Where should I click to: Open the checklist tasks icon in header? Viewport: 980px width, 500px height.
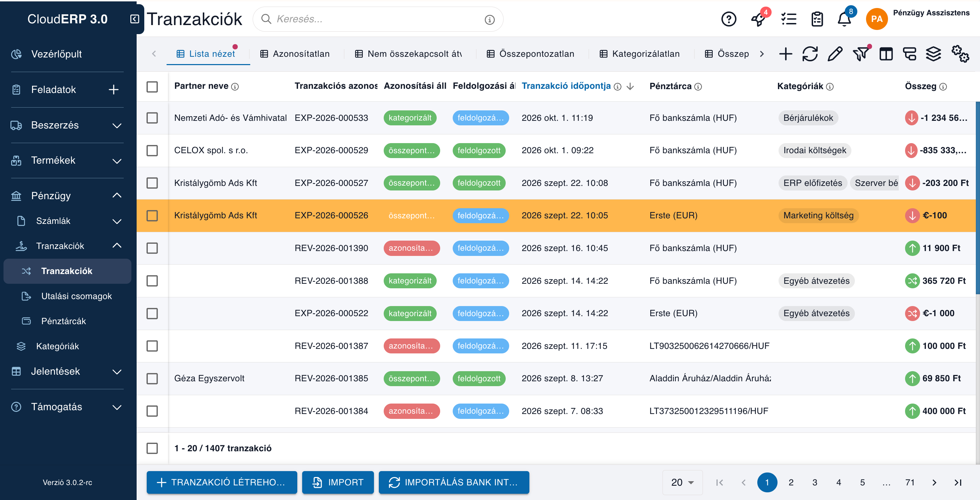pyautogui.click(x=789, y=19)
